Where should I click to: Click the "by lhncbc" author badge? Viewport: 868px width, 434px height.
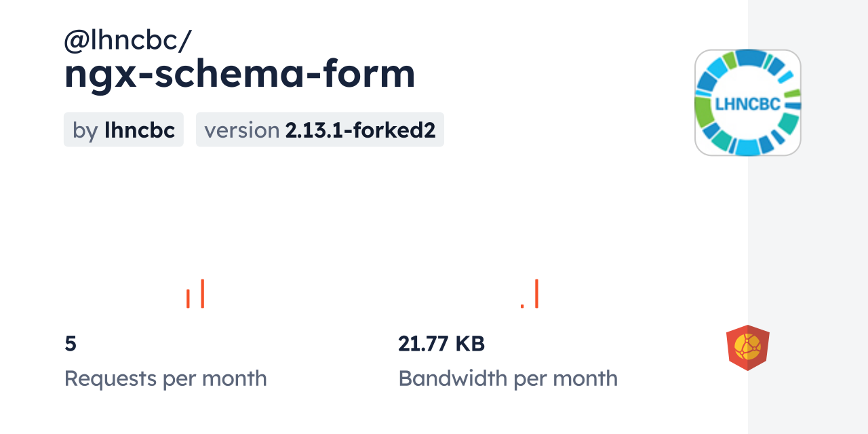tap(123, 130)
